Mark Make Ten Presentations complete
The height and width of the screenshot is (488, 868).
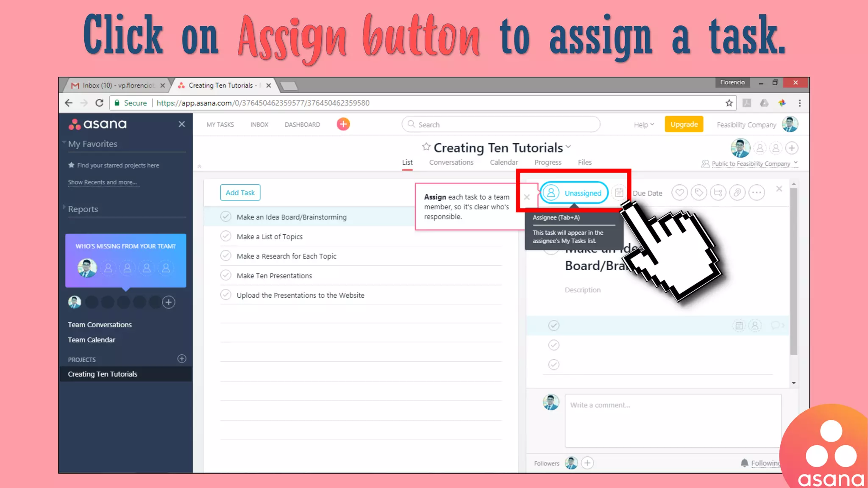click(225, 275)
